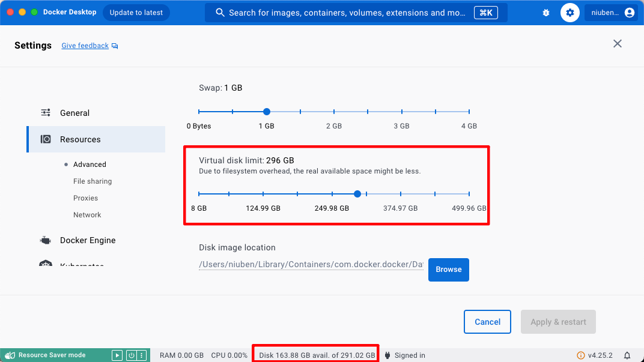
Task: Select the Resources section icon in sidebar
Action: point(45,139)
